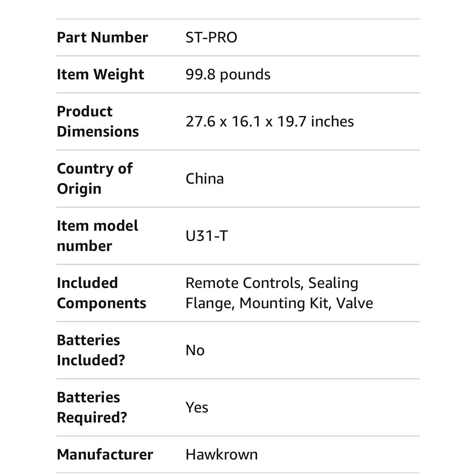Image resolution: width=476 pixels, height=476 pixels.
Task: Select the China value
Action: (205, 179)
